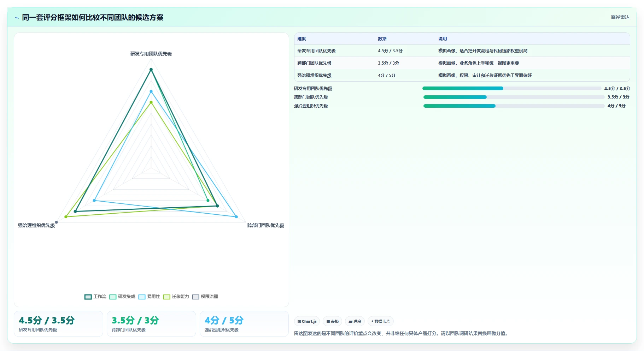Viewport: 644px width, 351px height.
Task: Click the grey 权限治理 point at 强治理组织优先级 corner
Action: (56, 222)
